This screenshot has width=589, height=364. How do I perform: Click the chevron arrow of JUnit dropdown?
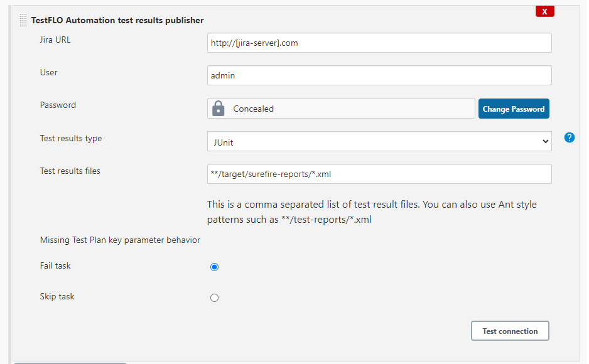[545, 141]
